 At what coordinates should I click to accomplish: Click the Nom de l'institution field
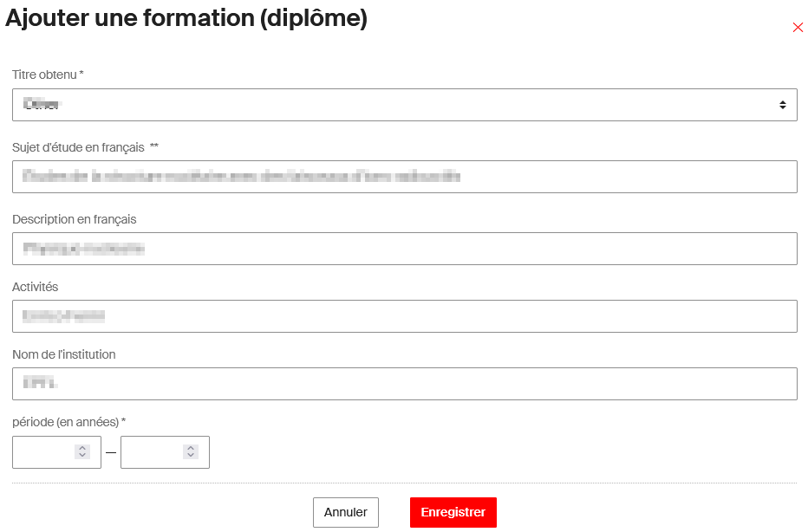coord(403,383)
